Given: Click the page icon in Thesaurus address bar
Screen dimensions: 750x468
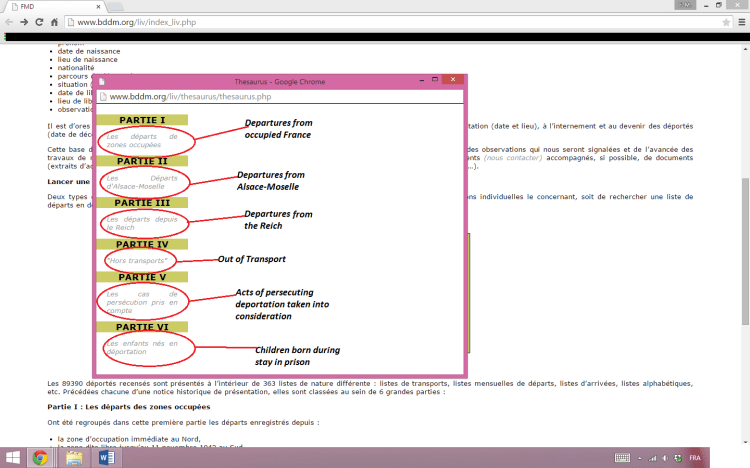Looking at the screenshot, I should [x=103, y=96].
